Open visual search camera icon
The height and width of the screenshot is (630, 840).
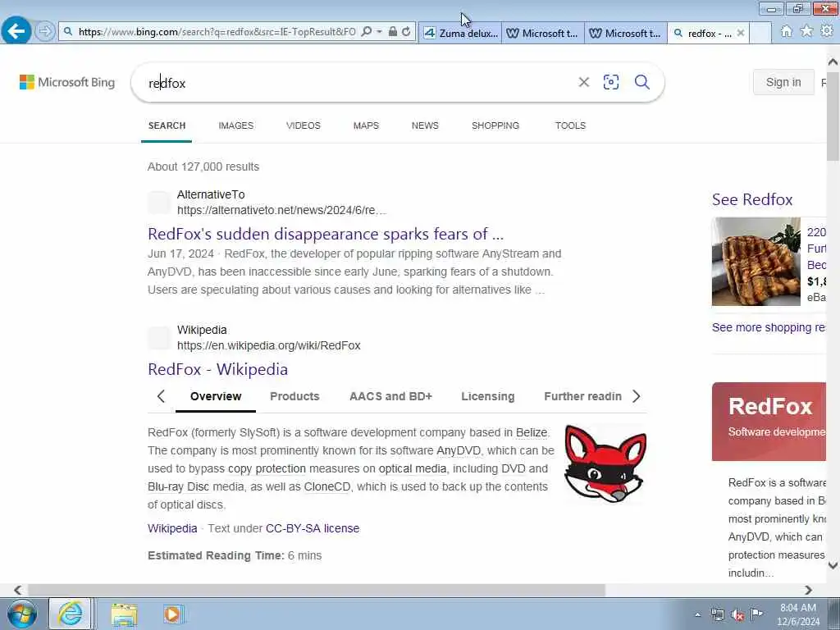pos(610,82)
